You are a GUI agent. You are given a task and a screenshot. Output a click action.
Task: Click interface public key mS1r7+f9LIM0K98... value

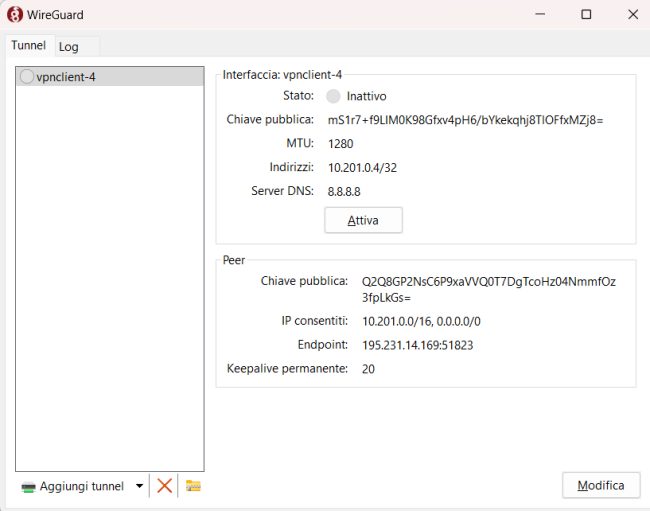click(x=465, y=120)
